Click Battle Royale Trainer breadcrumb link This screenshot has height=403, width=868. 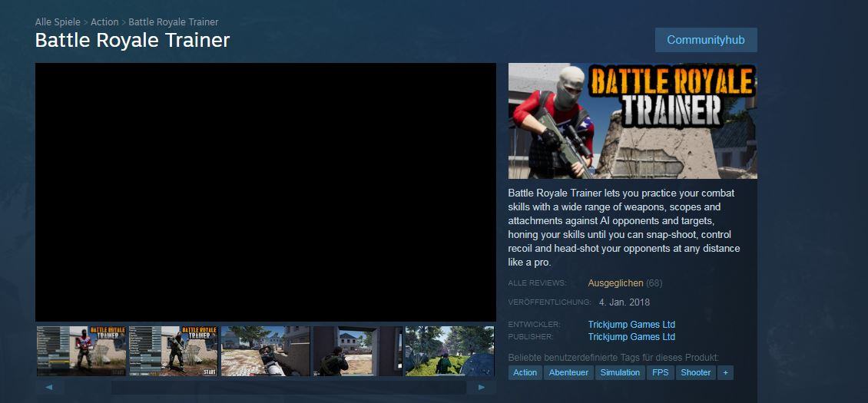[x=174, y=22]
